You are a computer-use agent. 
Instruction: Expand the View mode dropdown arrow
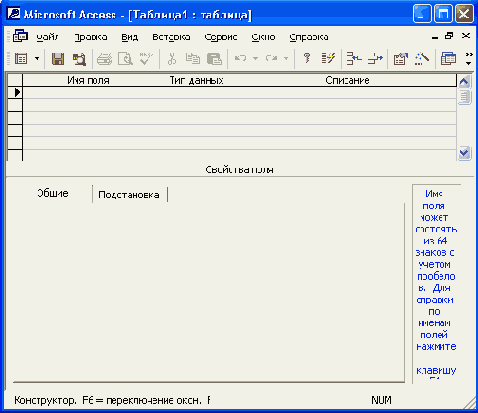tap(37, 59)
